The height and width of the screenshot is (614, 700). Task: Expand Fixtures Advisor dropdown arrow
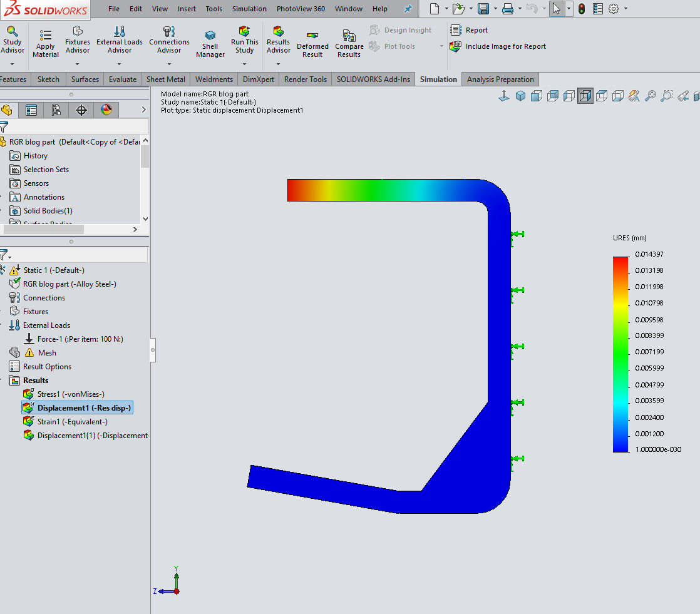(x=77, y=64)
